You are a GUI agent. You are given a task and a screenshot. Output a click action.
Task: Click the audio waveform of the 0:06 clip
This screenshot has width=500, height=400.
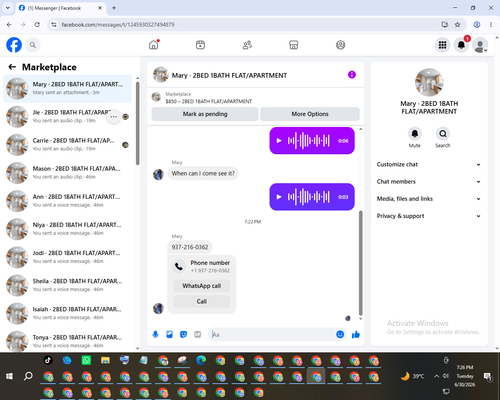click(309, 141)
